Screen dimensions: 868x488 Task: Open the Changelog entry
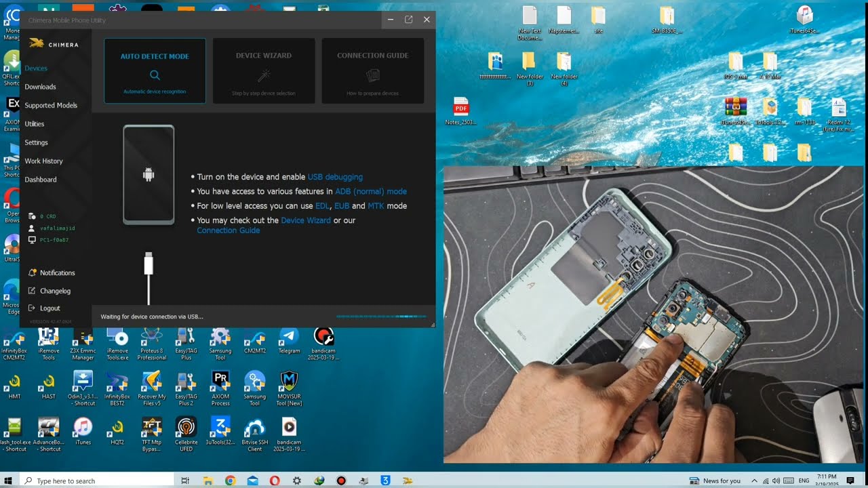(x=50, y=291)
